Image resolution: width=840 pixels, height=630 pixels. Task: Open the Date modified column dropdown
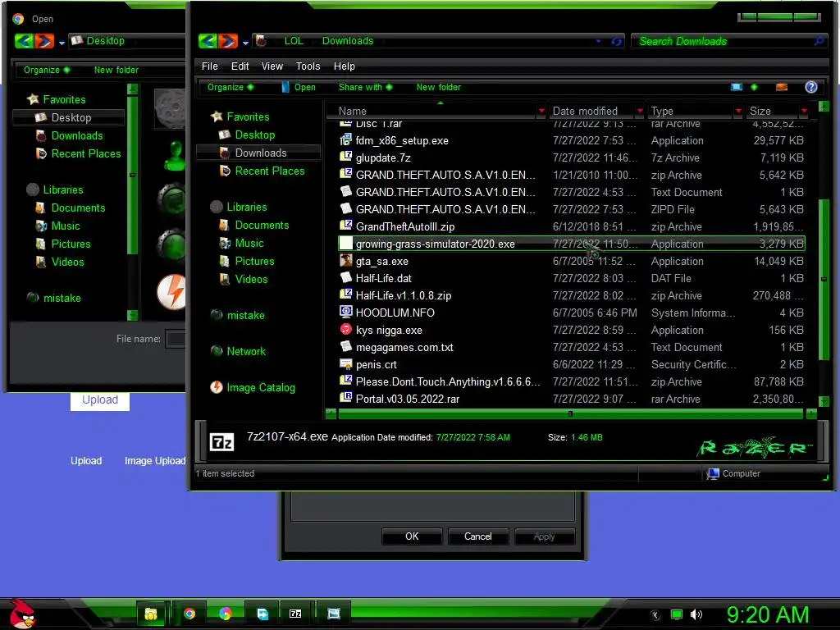(x=640, y=111)
